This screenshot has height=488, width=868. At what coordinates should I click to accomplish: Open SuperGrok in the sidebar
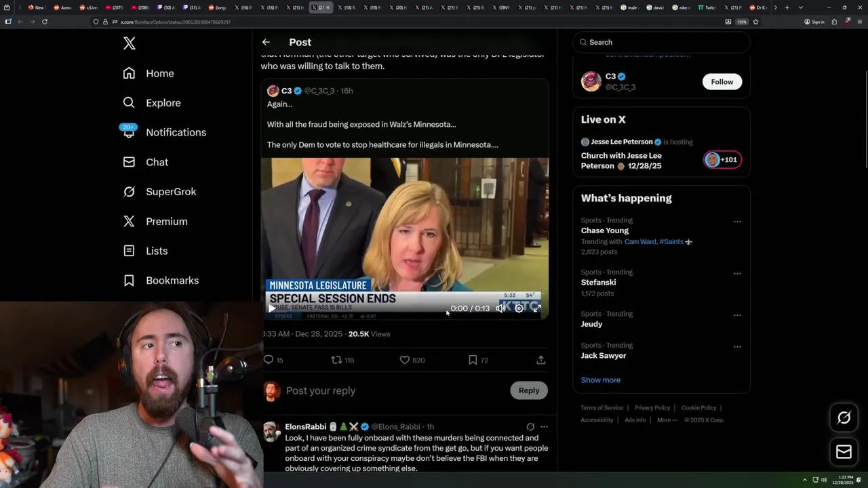point(159,192)
